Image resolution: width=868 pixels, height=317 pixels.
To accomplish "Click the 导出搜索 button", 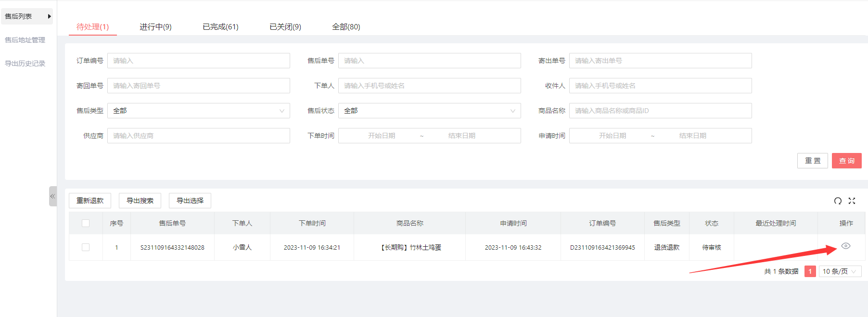I will coord(140,201).
